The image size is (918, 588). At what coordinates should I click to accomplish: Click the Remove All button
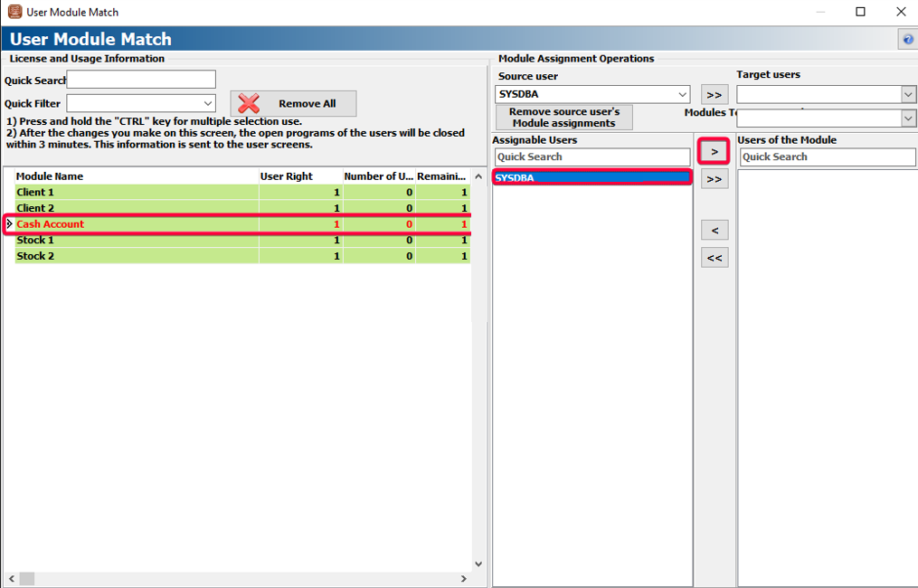pos(293,104)
